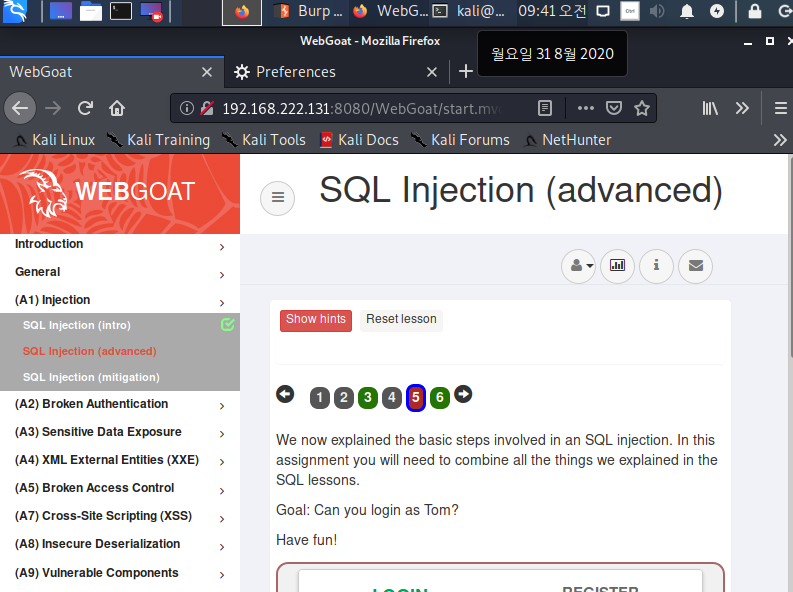This screenshot has height=592, width=793.
Task: Click the insecure connection padlock icon
Action: click(206, 108)
